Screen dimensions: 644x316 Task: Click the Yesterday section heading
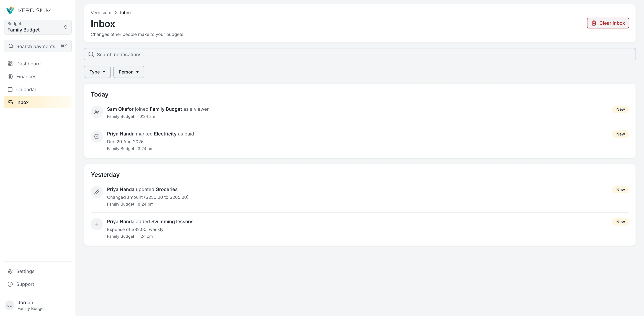pyautogui.click(x=105, y=175)
